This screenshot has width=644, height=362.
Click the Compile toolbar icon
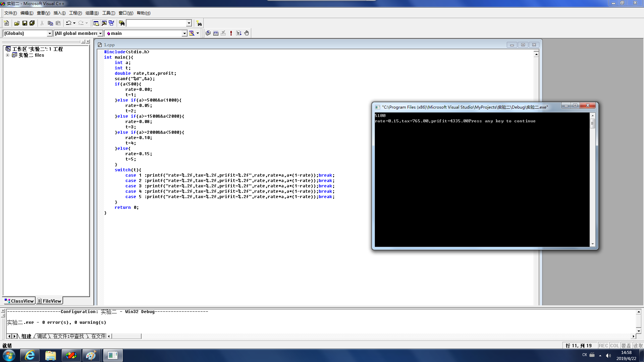tap(208, 33)
